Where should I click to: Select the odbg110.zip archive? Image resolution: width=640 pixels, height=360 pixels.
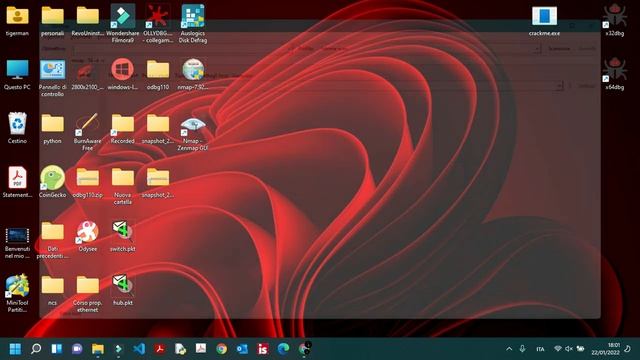(x=88, y=178)
